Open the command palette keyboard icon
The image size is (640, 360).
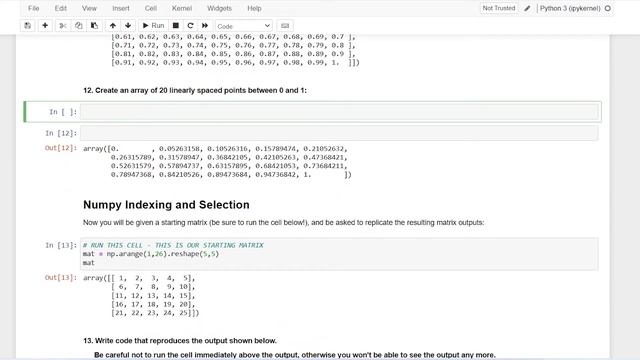[x=285, y=26]
